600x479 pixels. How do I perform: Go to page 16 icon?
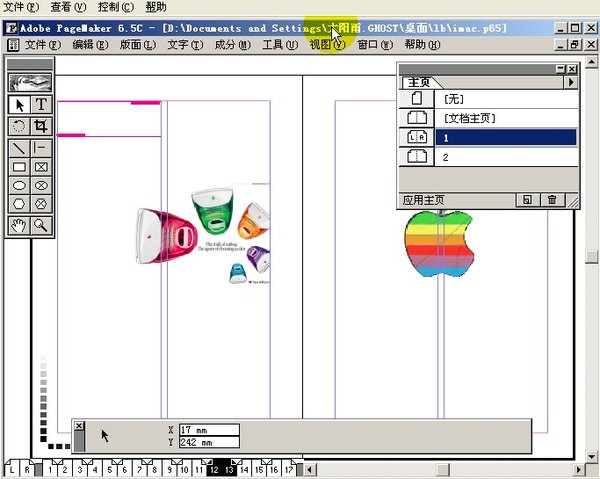pyautogui.click(x=274, y=469)
